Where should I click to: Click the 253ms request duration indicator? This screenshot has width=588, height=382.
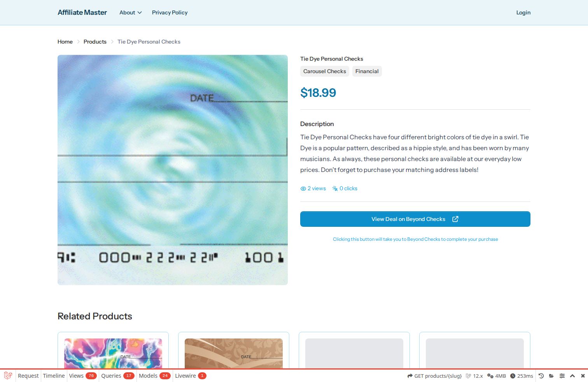(x=521, y=376)
